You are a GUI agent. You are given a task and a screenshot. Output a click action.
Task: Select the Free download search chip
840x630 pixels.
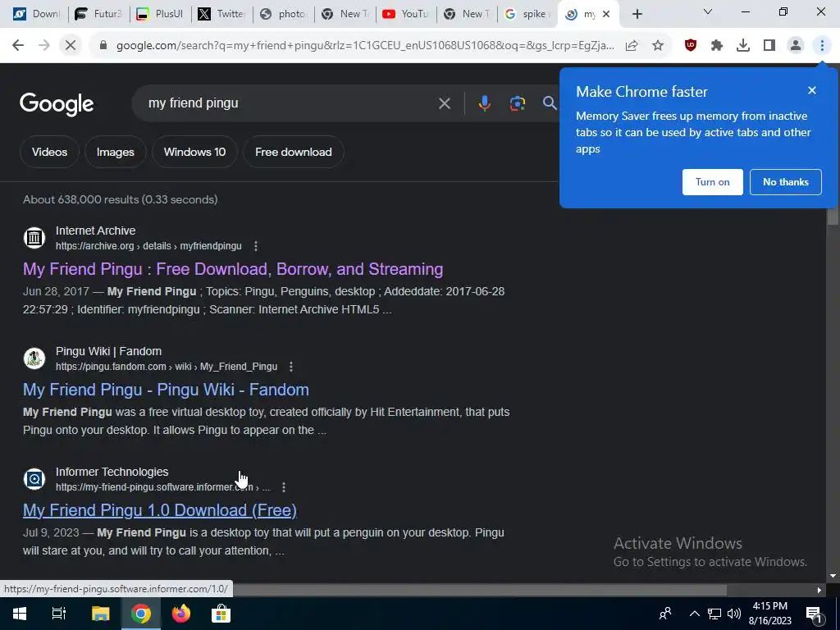point(294,152)
